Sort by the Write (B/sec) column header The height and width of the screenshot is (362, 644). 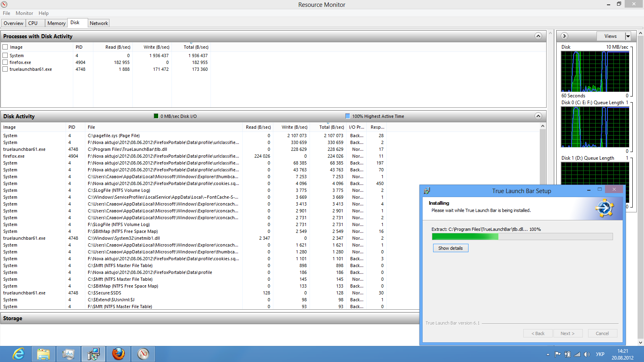pyautogui.click(x=156, y=47)
